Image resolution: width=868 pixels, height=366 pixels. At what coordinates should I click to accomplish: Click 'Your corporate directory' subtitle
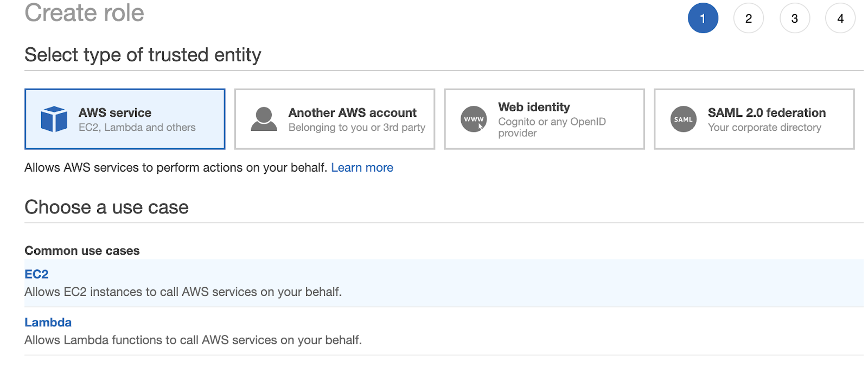(765, 127)
